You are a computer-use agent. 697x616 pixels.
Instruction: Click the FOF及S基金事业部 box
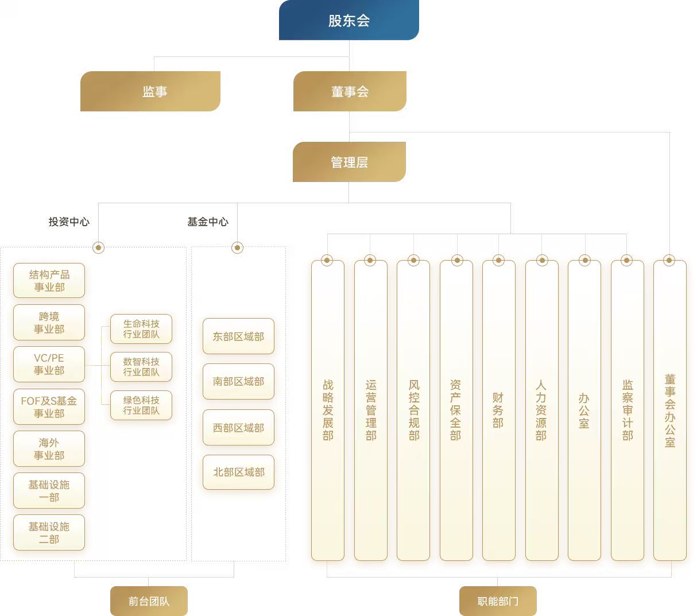tap(49, 407)
